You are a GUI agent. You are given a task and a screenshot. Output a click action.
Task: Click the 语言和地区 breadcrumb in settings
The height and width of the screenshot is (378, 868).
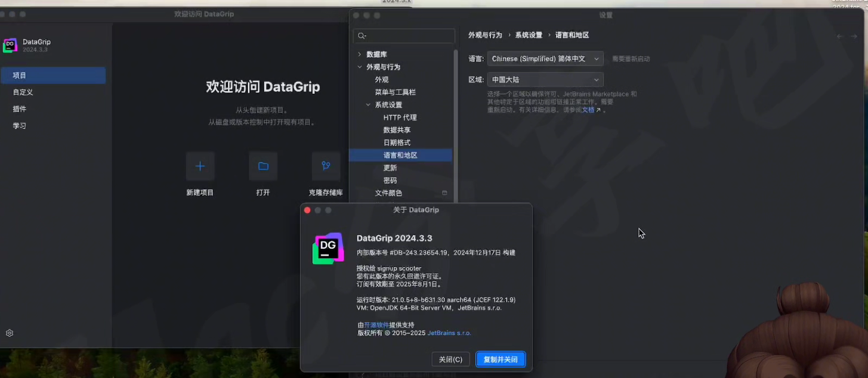pyautogui.click(x=572, y=35)
